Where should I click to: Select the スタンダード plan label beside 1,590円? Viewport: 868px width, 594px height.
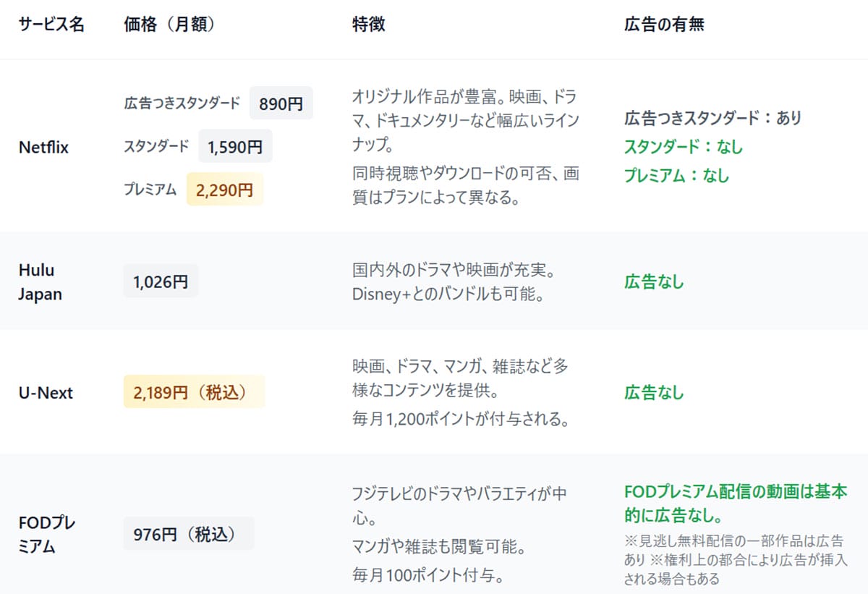pyautogui.click(x=156, y=147)
